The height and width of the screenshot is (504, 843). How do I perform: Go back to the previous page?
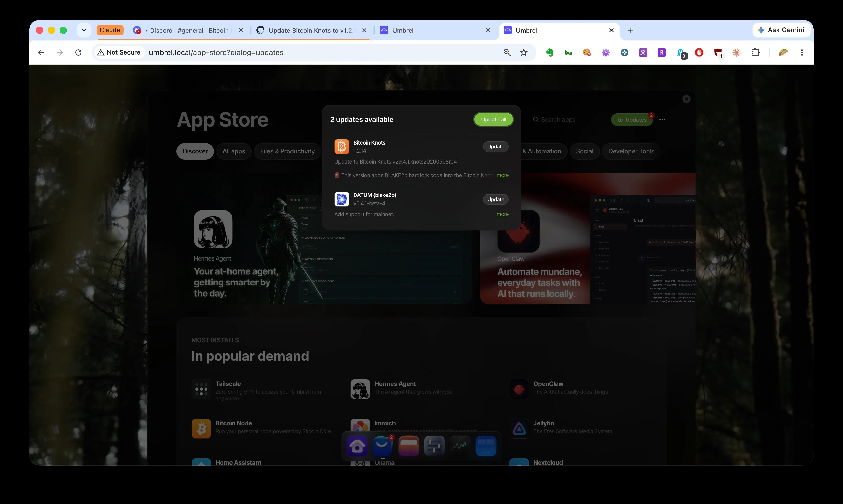click(41, 52)
